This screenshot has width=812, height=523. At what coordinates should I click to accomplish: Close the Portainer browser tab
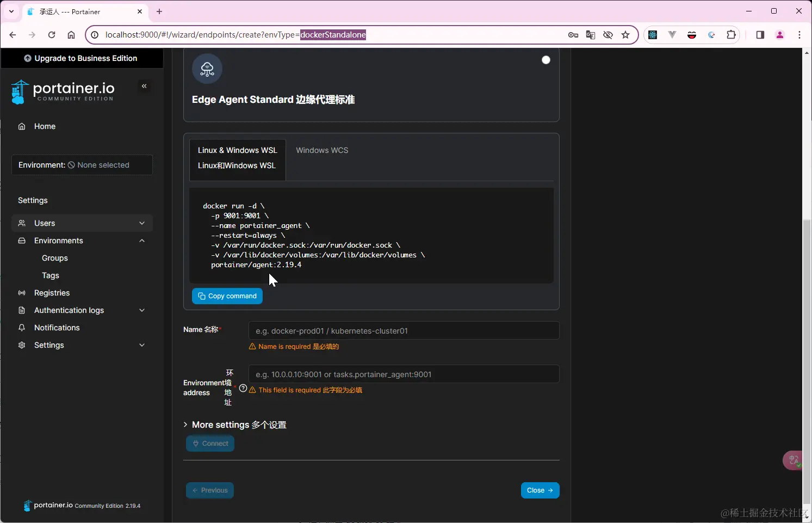(x=140, y=11)
